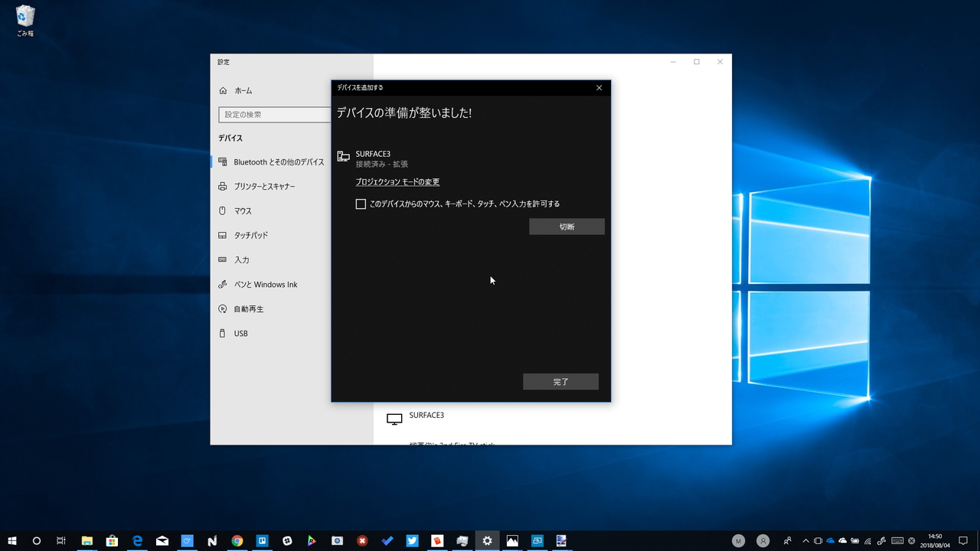Minimize the 設定 Settings window
Screen dimensions: 980x551
pos(673,62)
